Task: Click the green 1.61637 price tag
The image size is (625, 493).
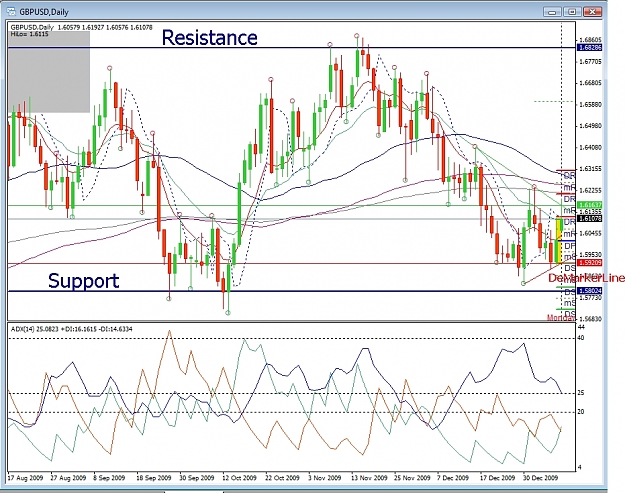Action: [x=589, y=205]
